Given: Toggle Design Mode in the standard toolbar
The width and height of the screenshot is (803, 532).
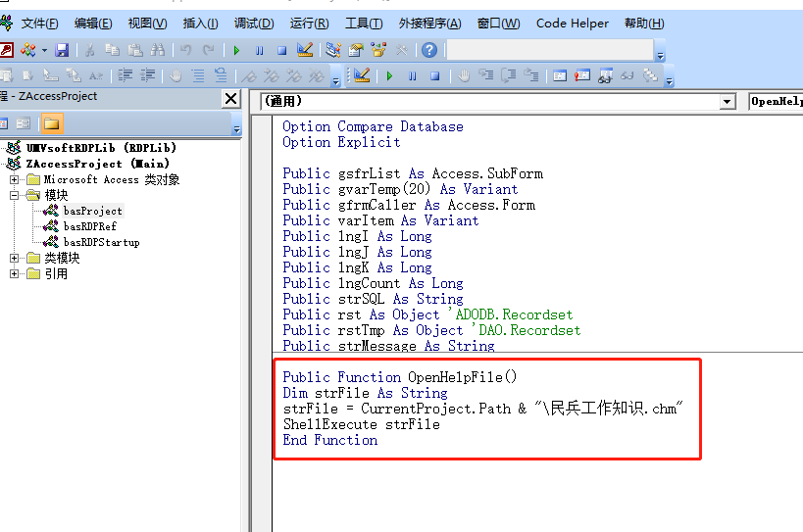Looking at the screenshot, I should click(x=305, y=50).
